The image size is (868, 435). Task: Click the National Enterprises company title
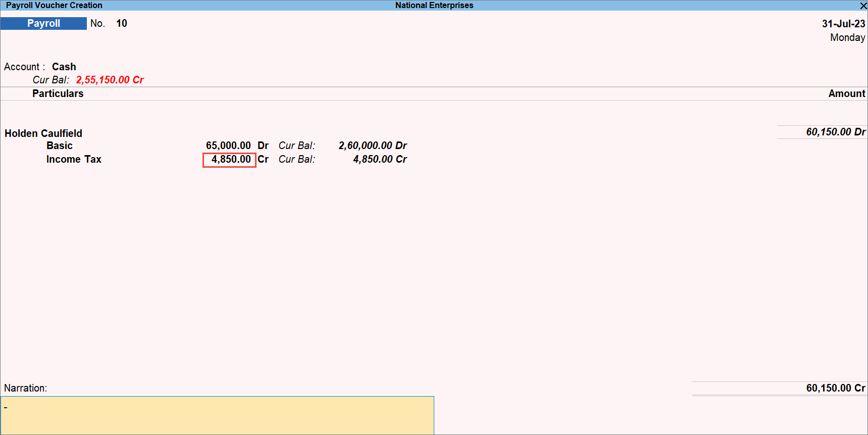pos(434,6)
